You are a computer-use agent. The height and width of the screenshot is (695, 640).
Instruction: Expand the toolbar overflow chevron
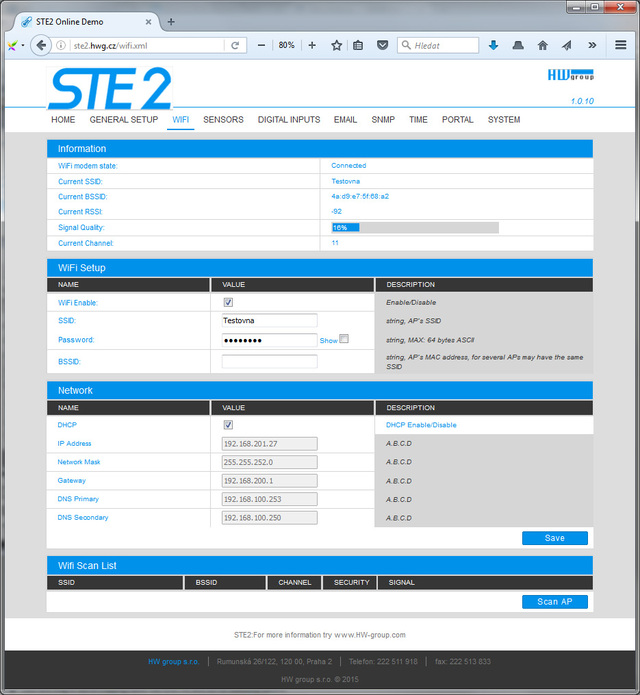[591, 45]
